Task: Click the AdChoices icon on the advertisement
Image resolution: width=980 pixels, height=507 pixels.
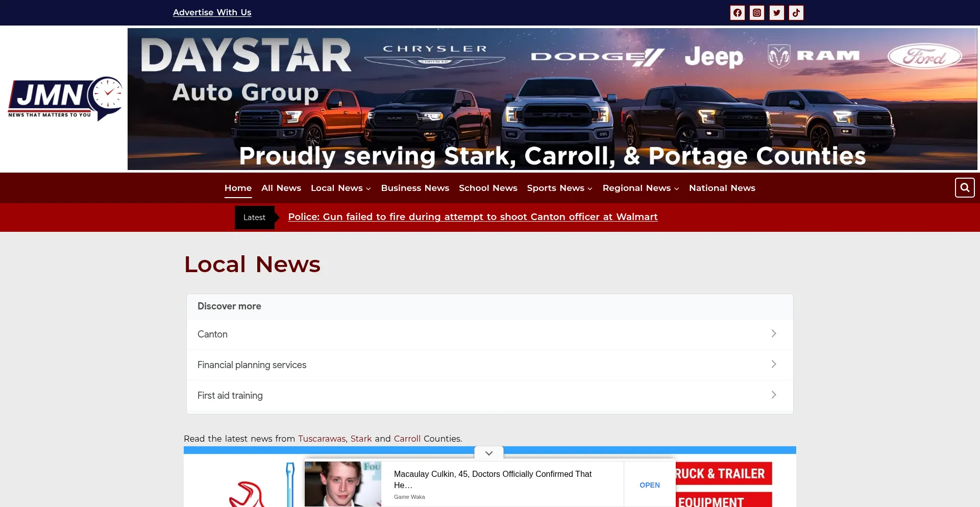Action: 309,465
